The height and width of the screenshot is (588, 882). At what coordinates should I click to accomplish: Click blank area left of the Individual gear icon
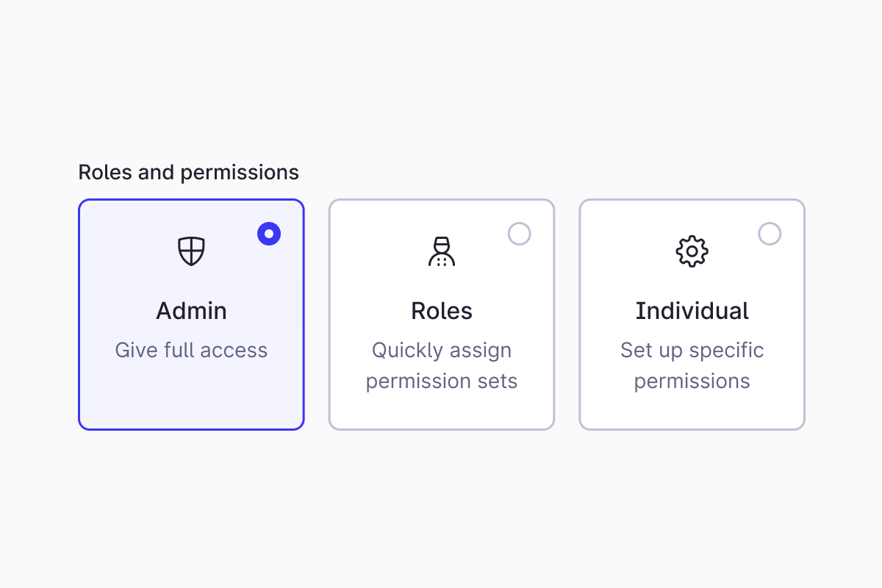pyautogui.click(x=625, y=251)
